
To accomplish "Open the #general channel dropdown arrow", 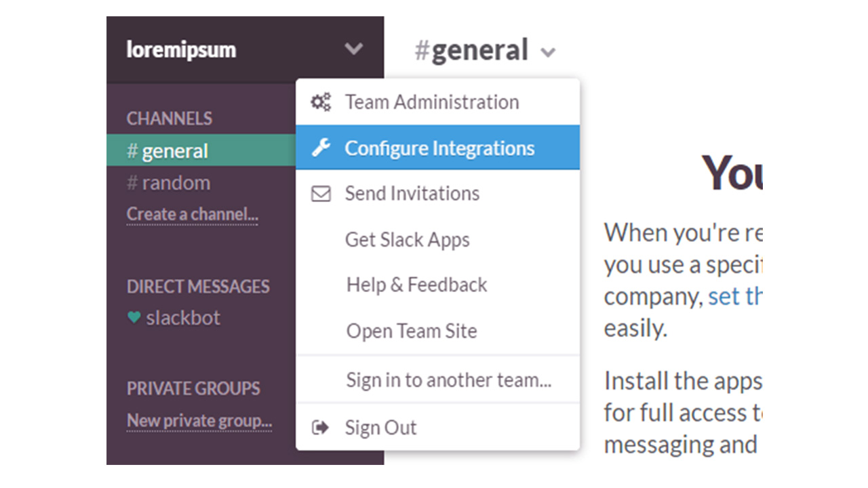I will (549, 52).
